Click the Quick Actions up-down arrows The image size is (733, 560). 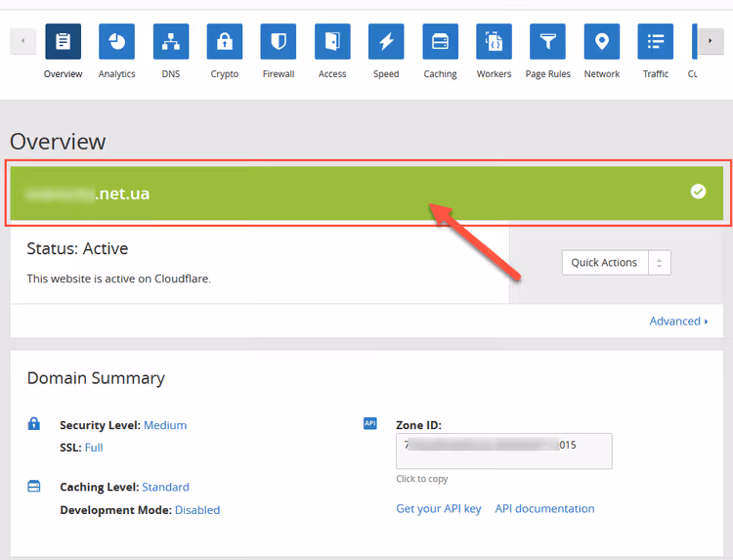point(659,263)
